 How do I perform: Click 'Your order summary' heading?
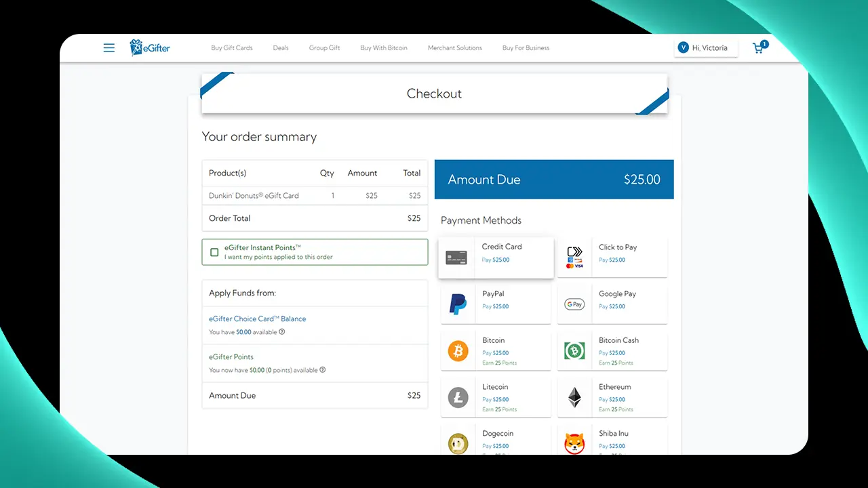point(259,137)
